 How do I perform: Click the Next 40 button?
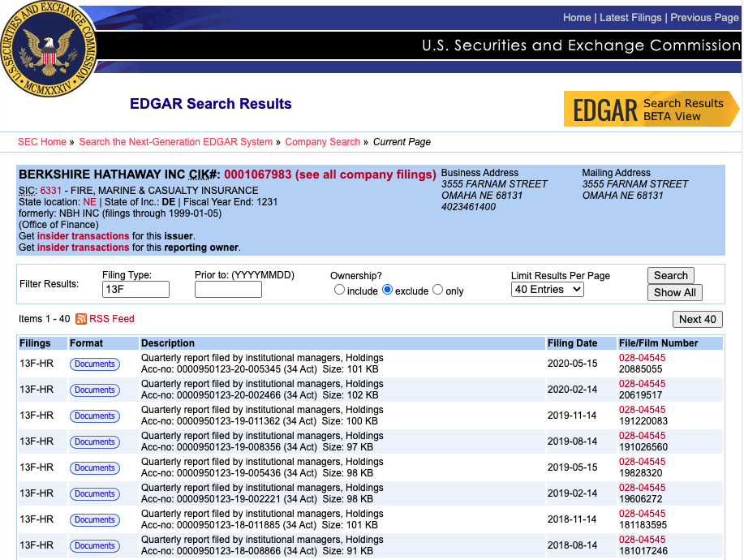coord(698,320)
